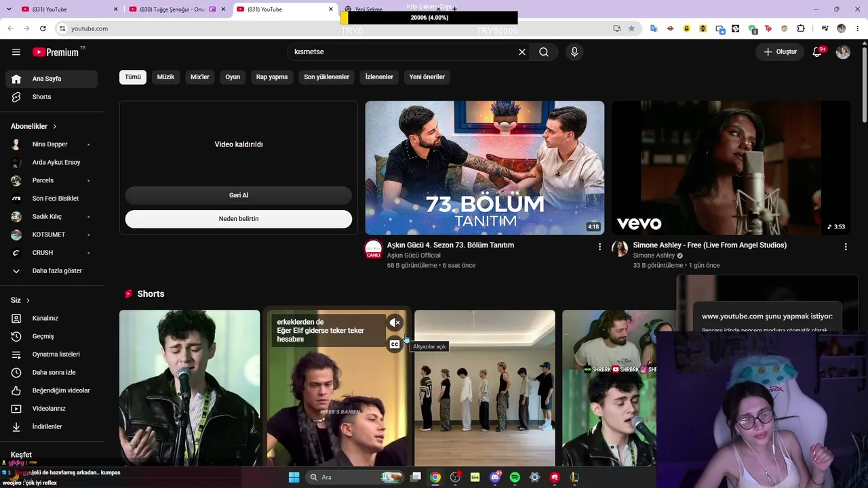Expand 'Daha fazla göster' subscriptions list
This screenshot has width=868, height=488.
(52, 270)
